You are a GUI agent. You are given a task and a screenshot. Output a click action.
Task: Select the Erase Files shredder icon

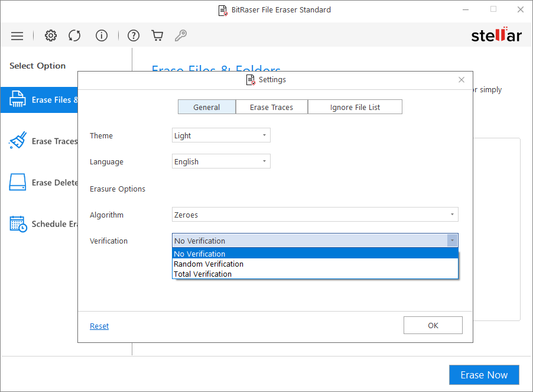tap(17, 99)
